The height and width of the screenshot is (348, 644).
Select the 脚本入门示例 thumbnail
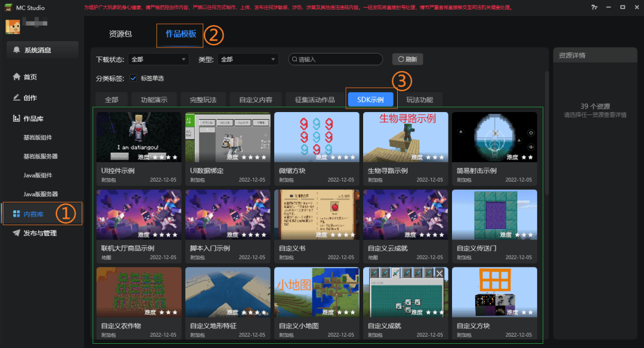(228, 215)
